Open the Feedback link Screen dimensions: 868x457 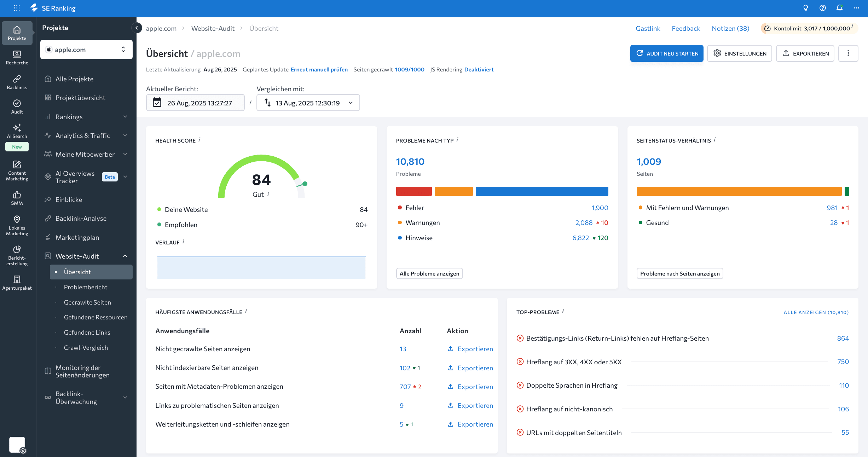click(x=686, y=28)
